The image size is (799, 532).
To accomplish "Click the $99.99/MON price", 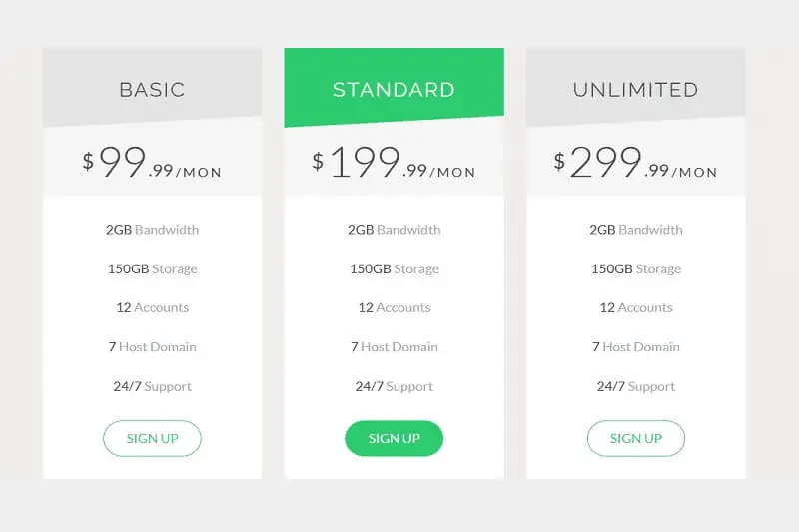I will point(152,163).
